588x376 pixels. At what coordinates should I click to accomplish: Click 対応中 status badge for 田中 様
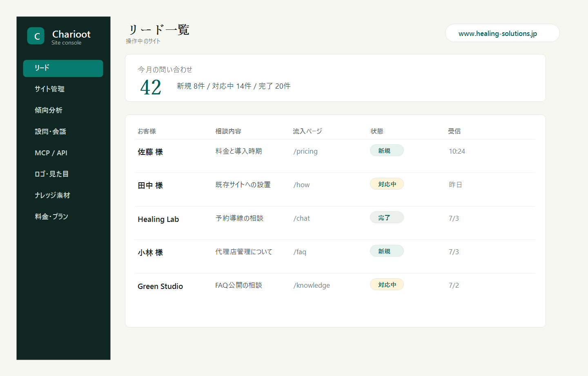[x=387, y=184]
